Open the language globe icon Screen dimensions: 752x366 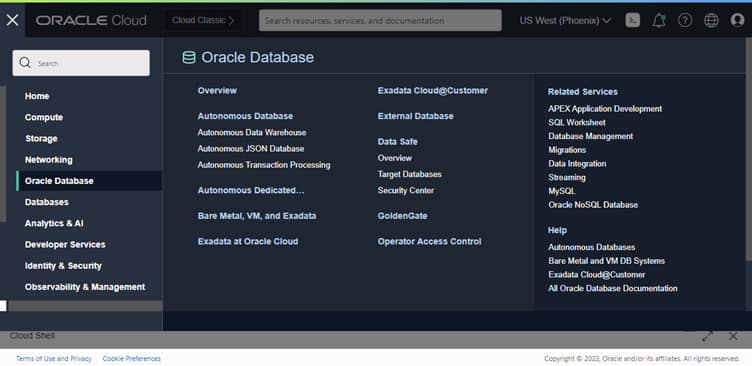[x=711, y=20]
